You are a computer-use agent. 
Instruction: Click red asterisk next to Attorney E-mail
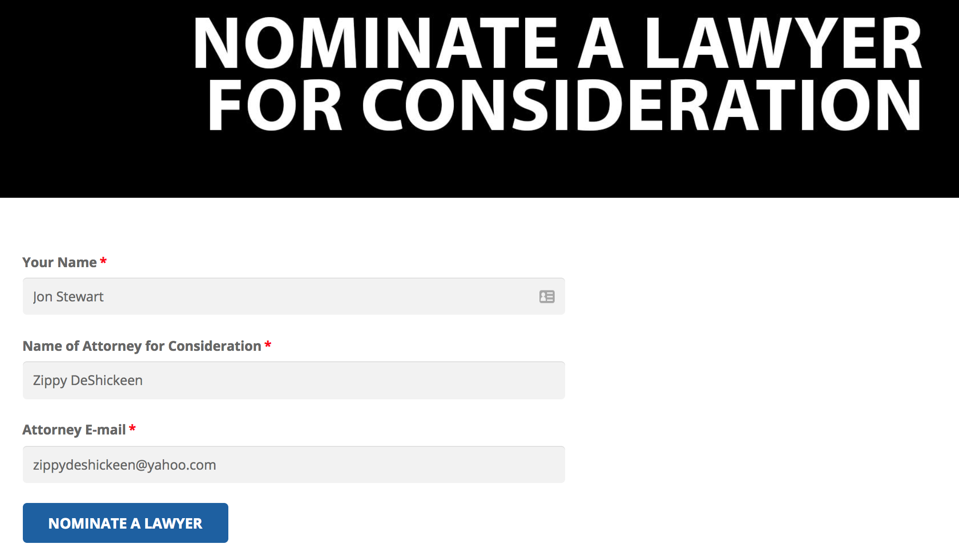click(132, 428)
